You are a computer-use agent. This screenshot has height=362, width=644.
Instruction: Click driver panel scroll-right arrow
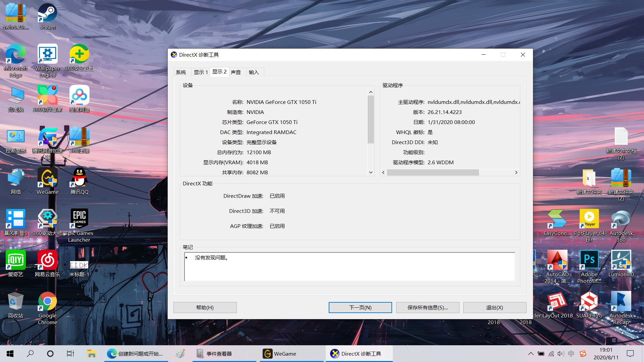point(516,172)
